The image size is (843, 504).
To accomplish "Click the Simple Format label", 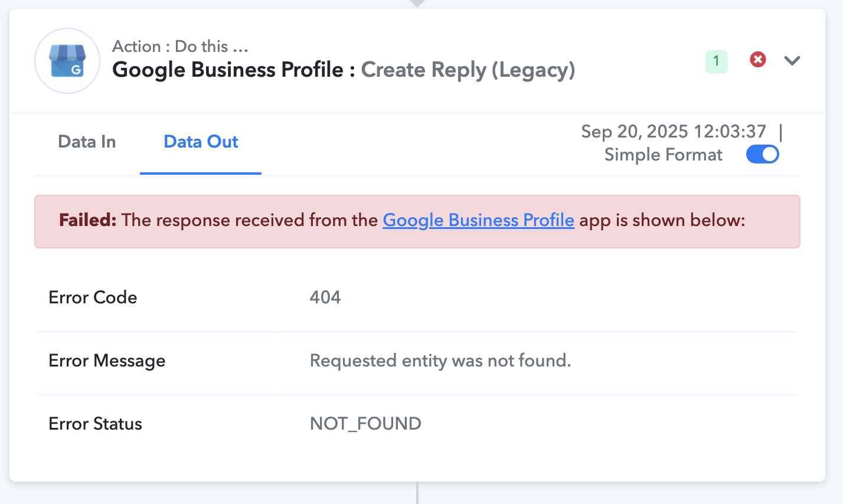I will (x=663, y=155).
